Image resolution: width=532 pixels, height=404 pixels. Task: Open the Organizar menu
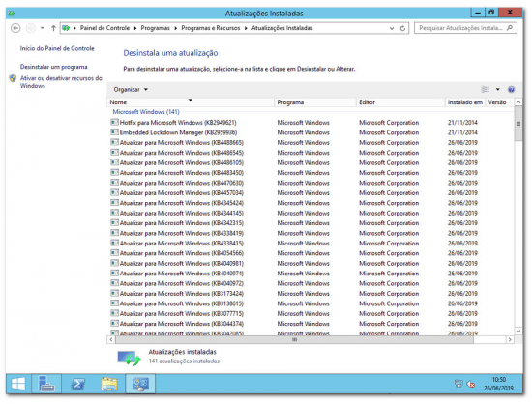pyautogui.click(x=131, y=90)
